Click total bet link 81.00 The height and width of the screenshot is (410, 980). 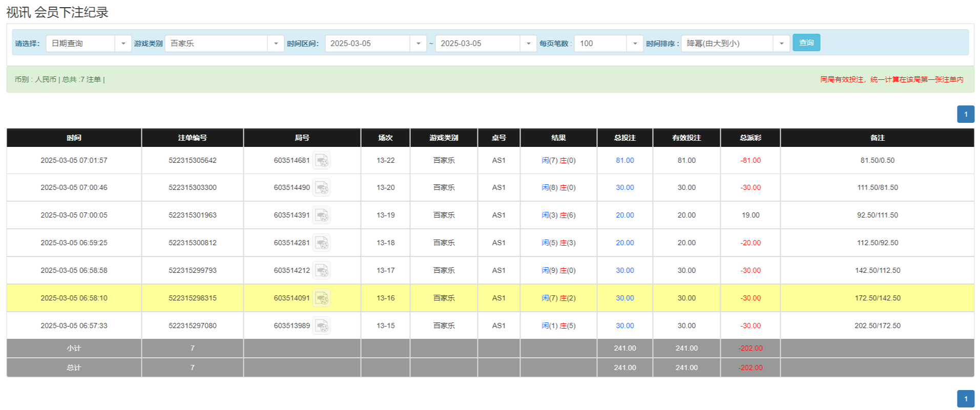tap(624, 161)
